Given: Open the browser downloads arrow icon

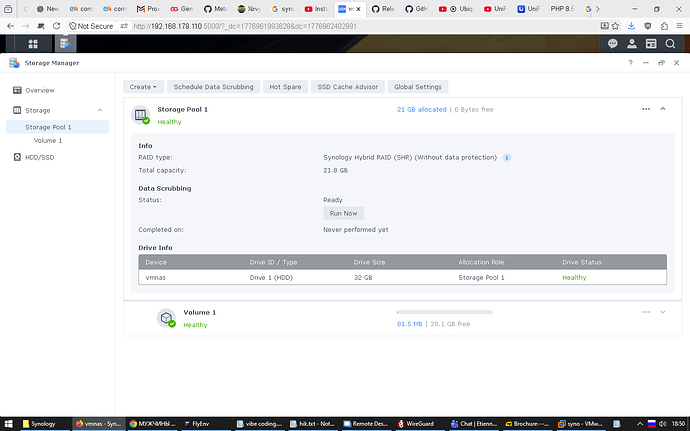Looking at the screenshot, I should tap(631, 26).
